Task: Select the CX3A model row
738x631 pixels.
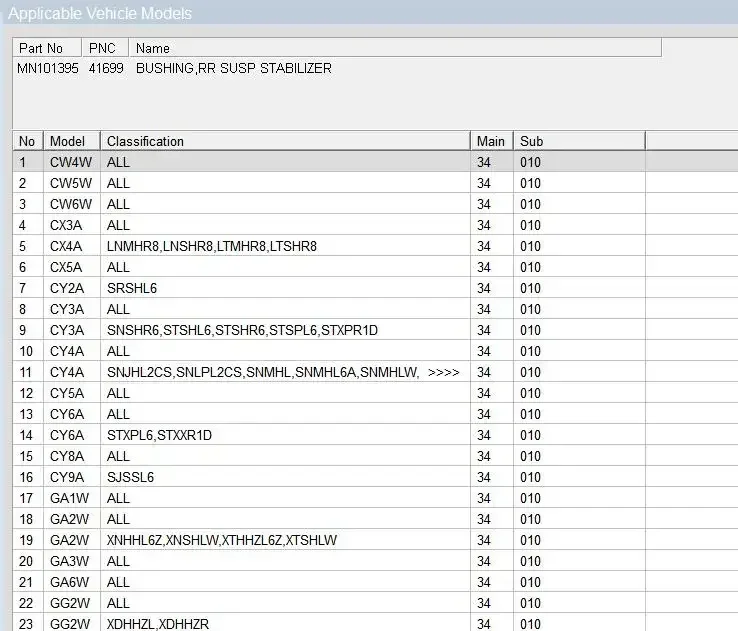Action: (376, 225)
